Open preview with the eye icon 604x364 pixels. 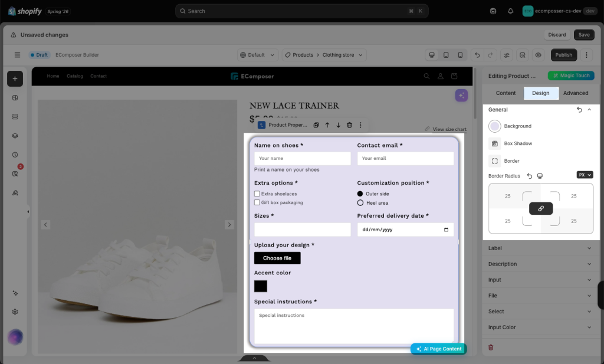click(538, 55)
